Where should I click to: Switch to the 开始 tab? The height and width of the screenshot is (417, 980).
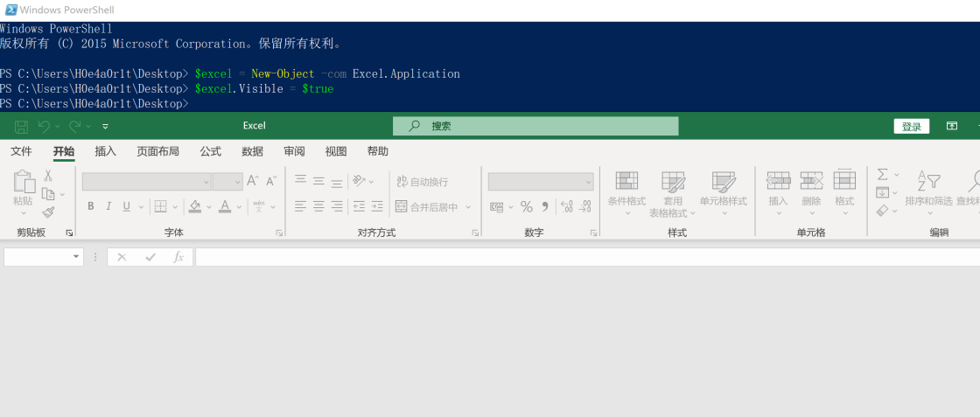pyautogui.click(x=64, y=152)
